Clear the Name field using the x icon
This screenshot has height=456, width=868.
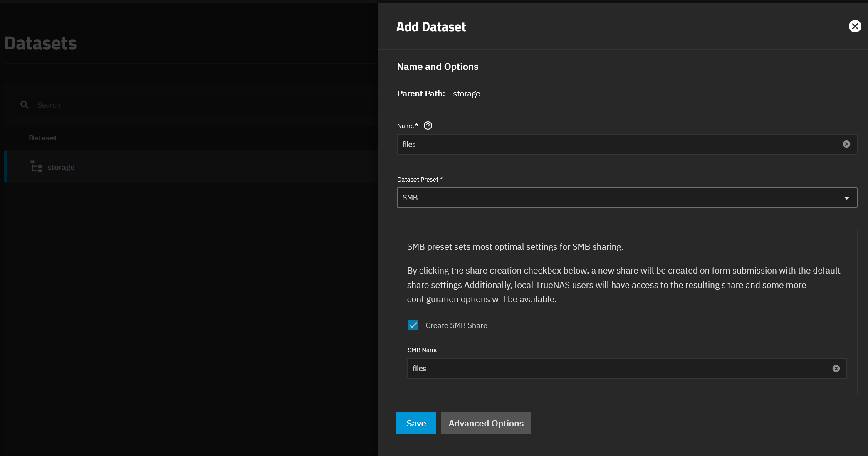(x=846, y=144)
